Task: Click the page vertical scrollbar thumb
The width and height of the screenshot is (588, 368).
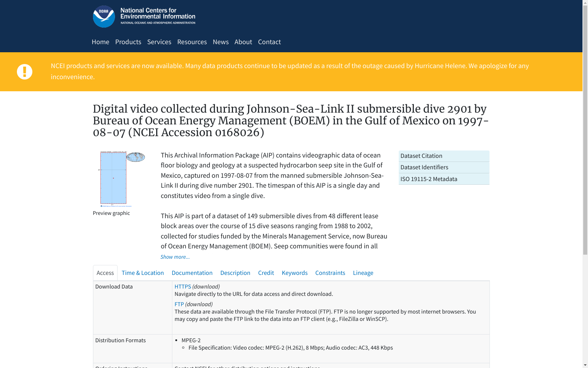Action: [x=585, y=130]
